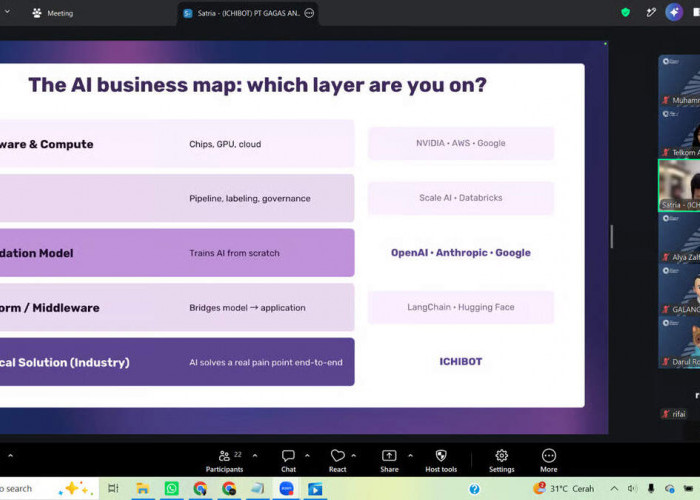Click the network tray icon
This screenshot has height=500, width=700.
tap(669, 489)
